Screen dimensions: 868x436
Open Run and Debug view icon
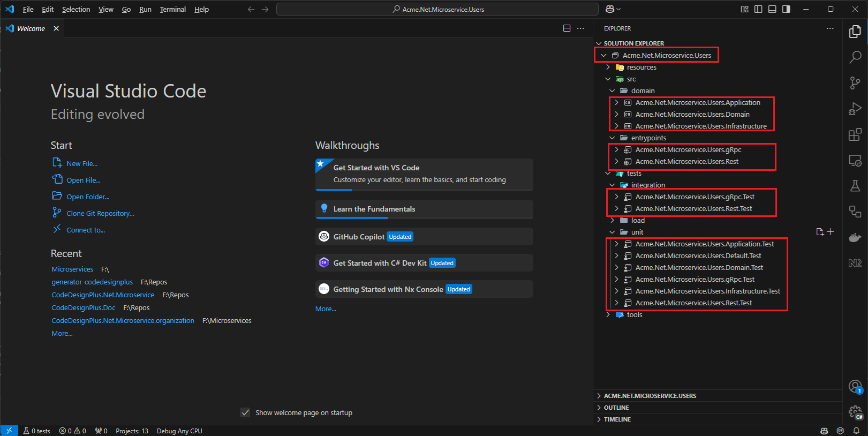pyautogui.click(x=855, y=108)
